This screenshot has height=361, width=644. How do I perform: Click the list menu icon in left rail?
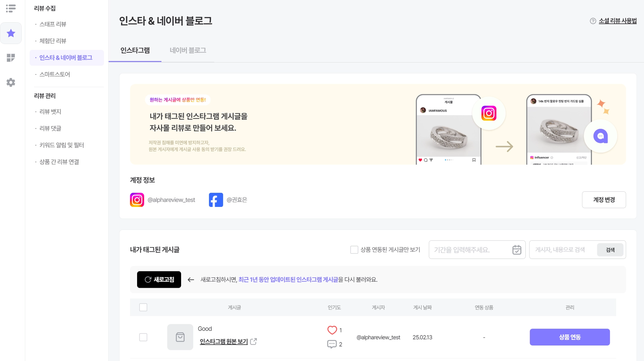click(x=11, y=8)
